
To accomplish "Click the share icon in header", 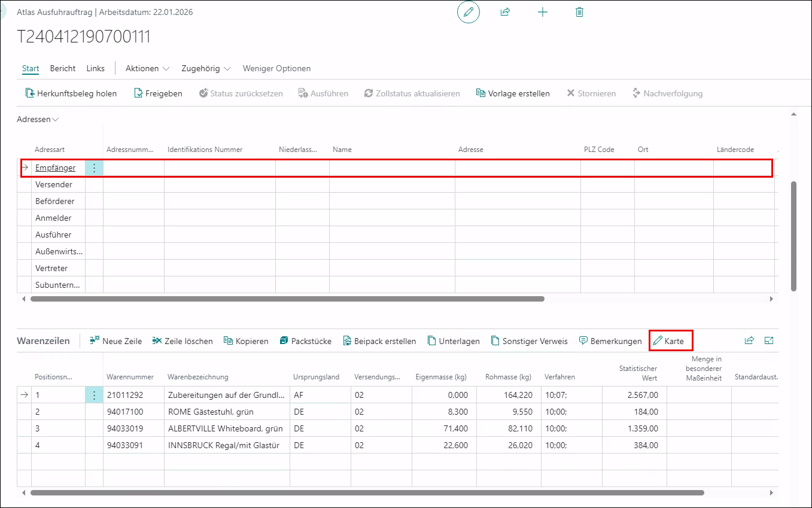I will point(505,12).
